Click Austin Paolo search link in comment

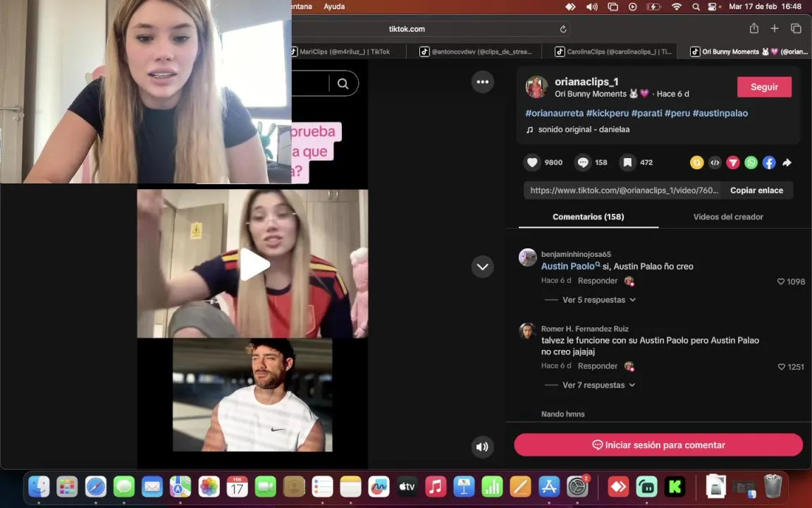570,266
